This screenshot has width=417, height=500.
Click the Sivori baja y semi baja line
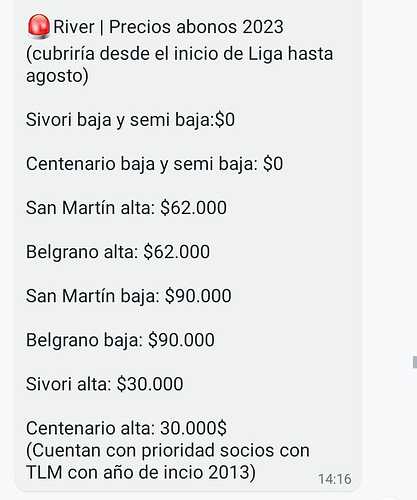130,120
